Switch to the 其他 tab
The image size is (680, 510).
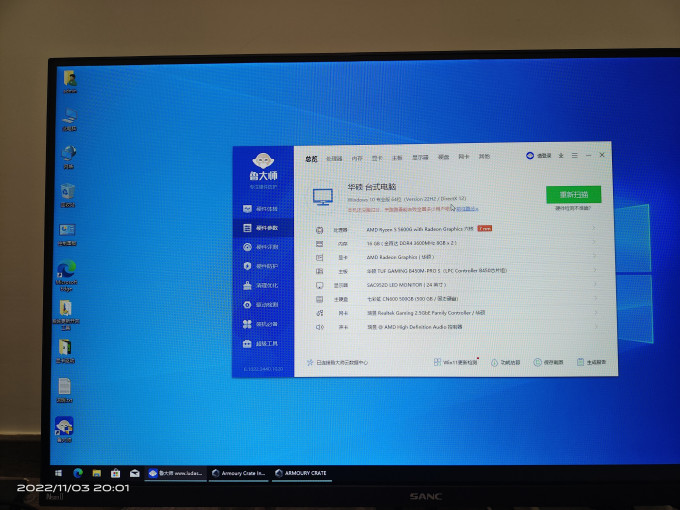tap(484, 157)
